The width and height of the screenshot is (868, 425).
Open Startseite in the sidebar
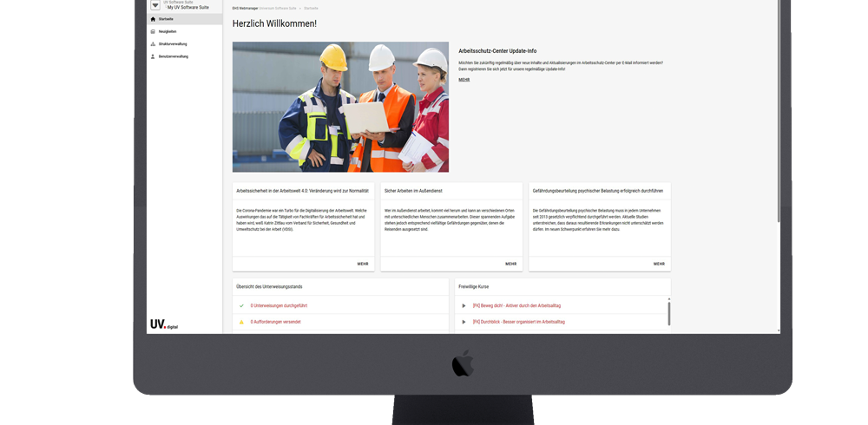[184, 19]
